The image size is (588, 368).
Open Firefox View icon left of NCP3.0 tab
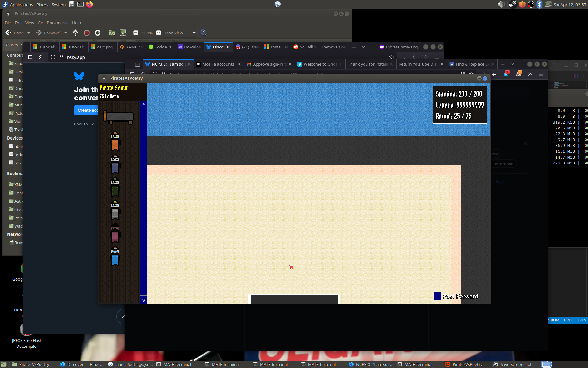pyautogui.click(x=138, y=64)
